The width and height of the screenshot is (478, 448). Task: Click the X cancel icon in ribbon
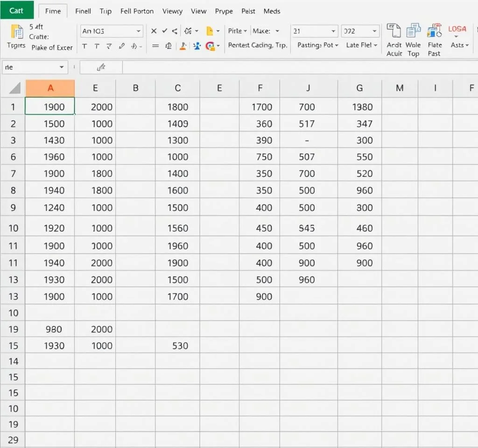point(154,31)
